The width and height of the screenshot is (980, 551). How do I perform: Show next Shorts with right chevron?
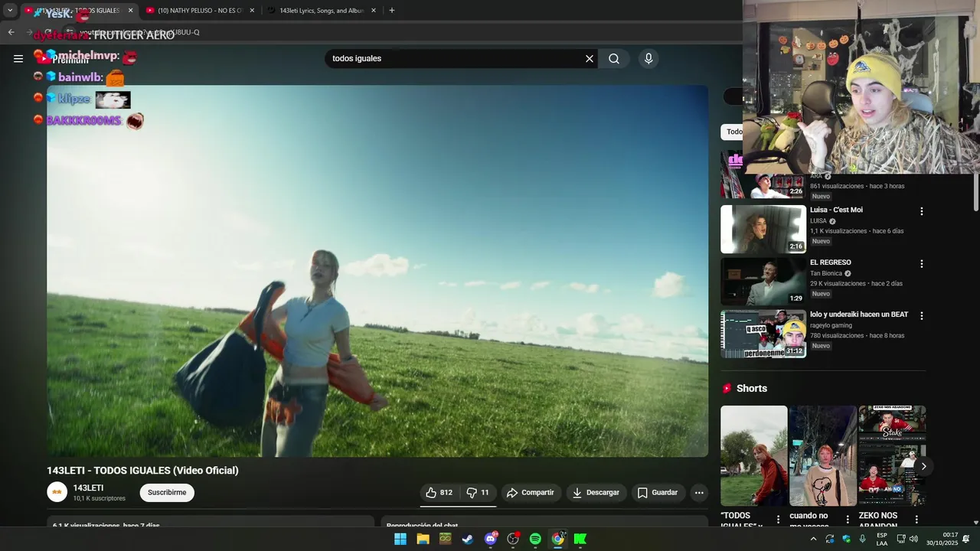coord(923,466)
